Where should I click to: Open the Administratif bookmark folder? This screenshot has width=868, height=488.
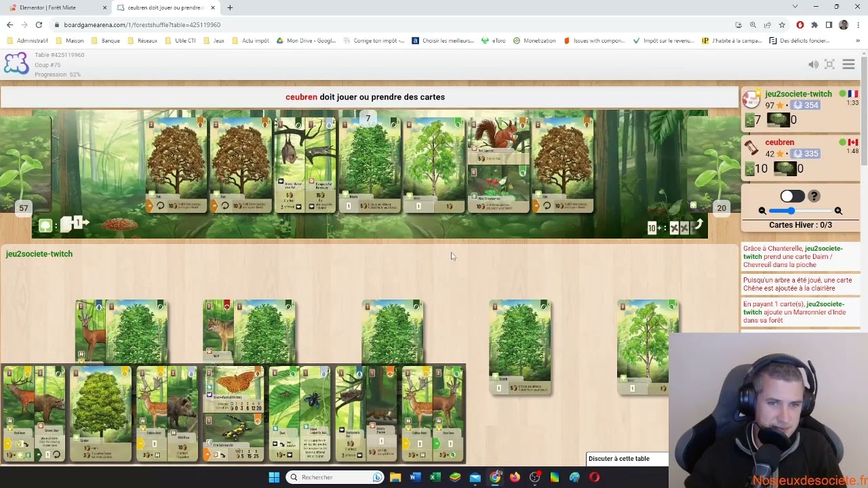pos(27,41)
